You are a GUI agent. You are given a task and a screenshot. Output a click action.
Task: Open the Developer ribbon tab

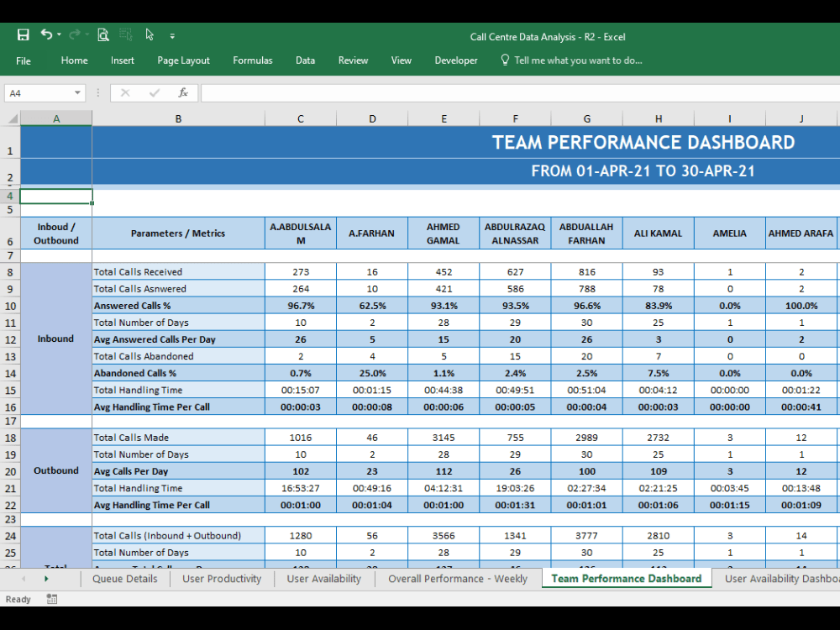point(456,60)
